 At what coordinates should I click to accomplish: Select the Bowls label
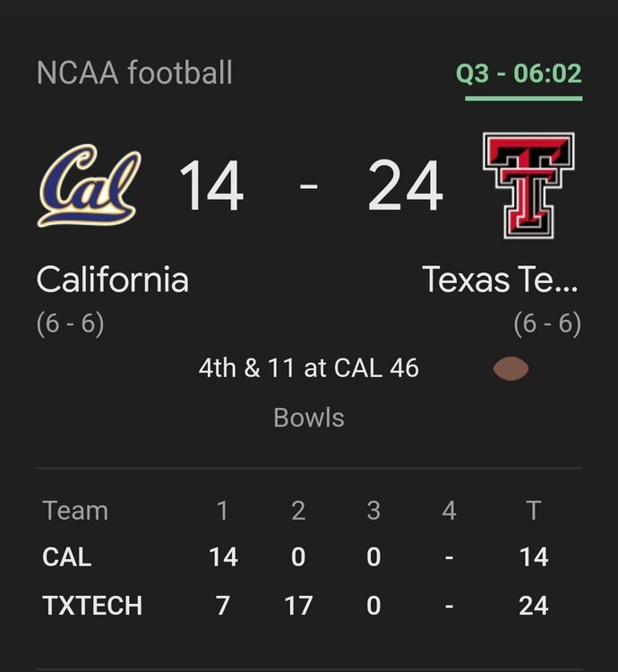point(309,418)
